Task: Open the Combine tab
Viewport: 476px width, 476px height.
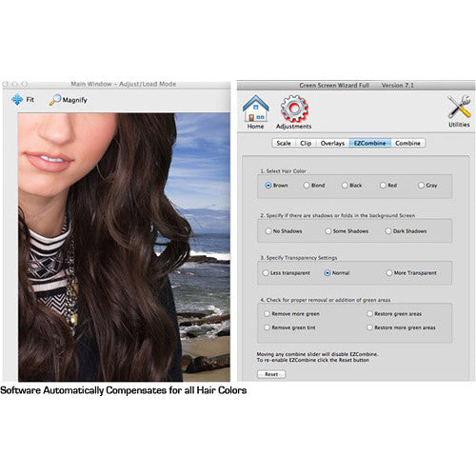Action: [407, 143]
